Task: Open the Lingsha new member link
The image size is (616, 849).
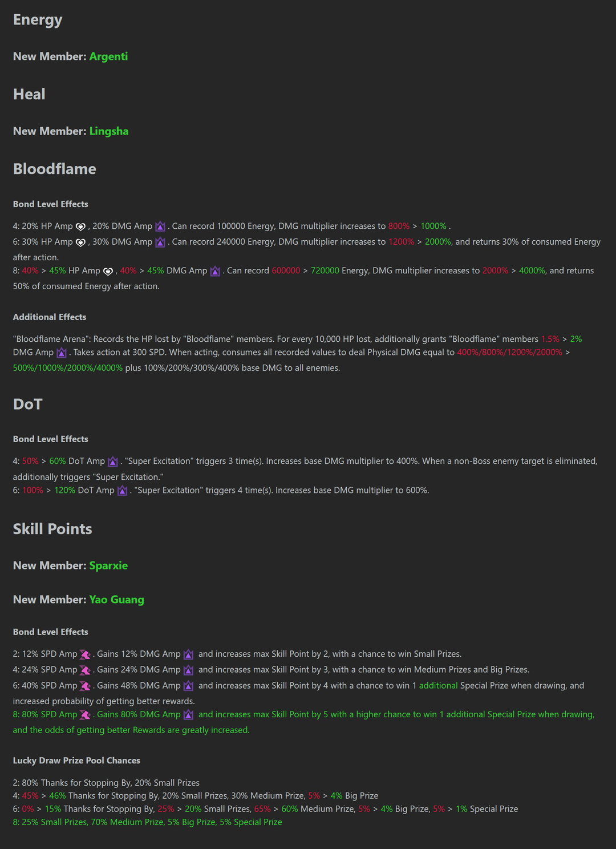Action: click(109, 131)
